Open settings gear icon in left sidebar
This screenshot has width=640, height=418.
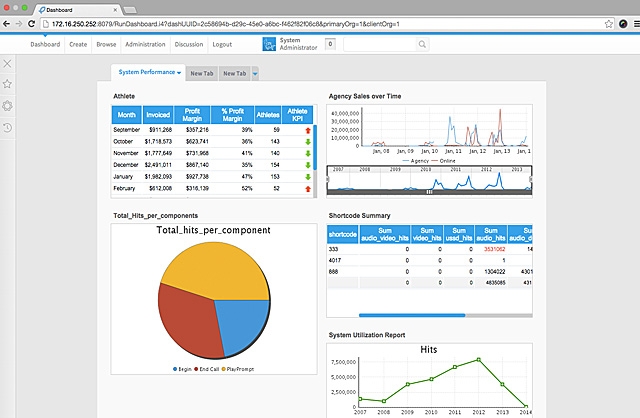pyautogui.click(x=8, y=106)
